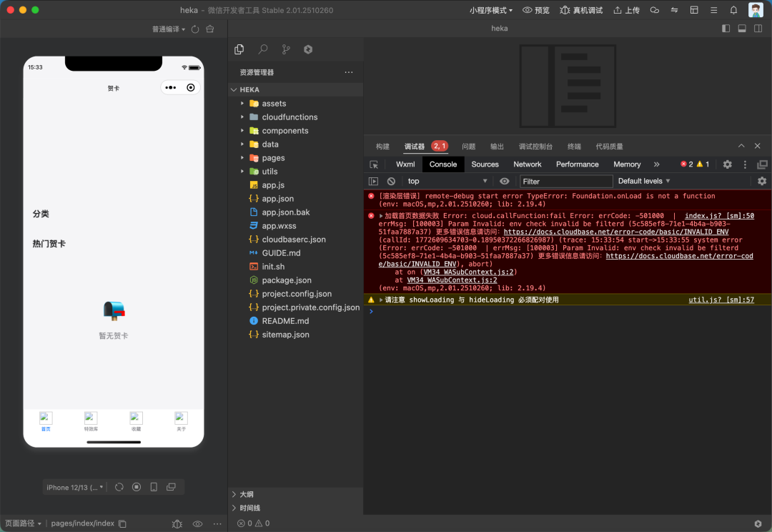
Task: Click the console Filter input field
Action: pos(565,181)
